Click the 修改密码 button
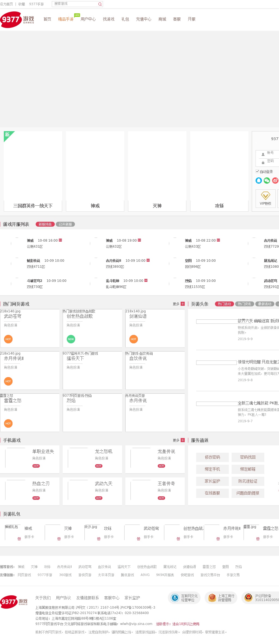 [x=212, y=457]
